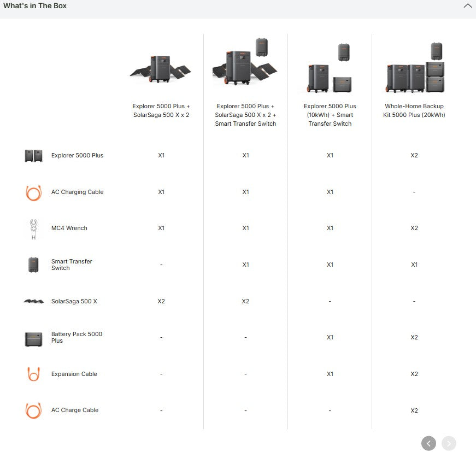Click the next arrow button in carousel

point(449,443)
